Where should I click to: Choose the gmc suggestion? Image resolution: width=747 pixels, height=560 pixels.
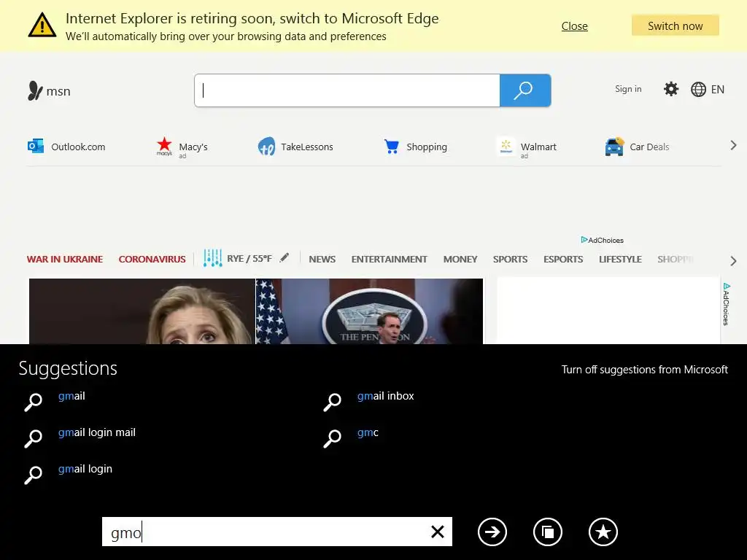[x=368, y=433]
